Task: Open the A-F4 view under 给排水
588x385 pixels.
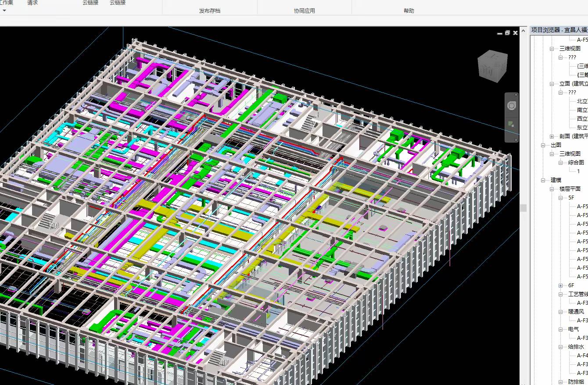Action: click(x=582, y=356)
